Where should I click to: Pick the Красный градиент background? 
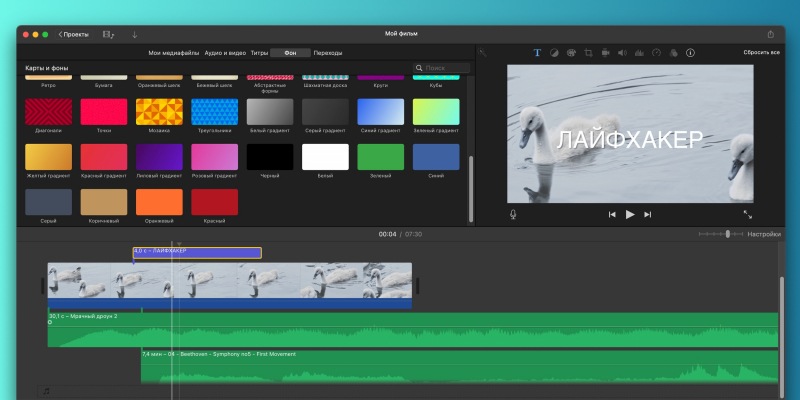coord(104,157)
